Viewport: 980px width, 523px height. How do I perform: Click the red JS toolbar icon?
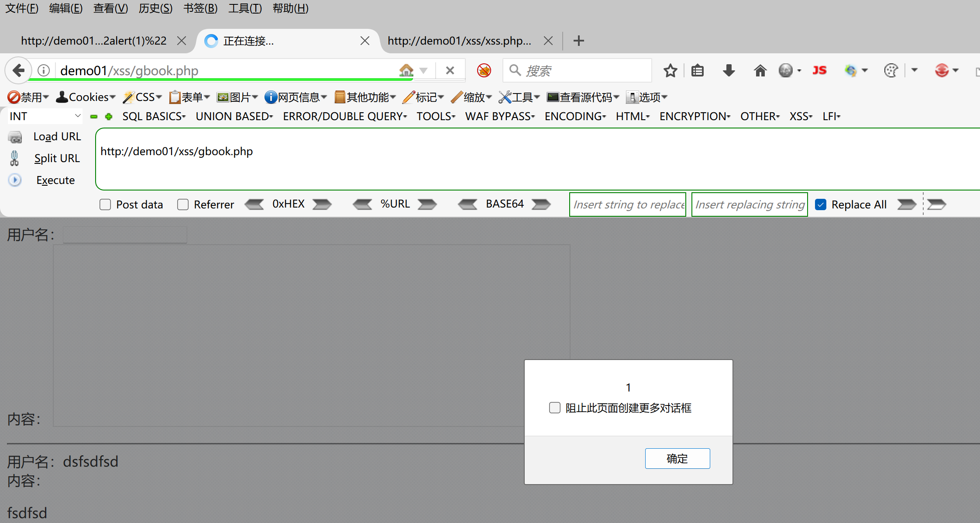(819, 70)
